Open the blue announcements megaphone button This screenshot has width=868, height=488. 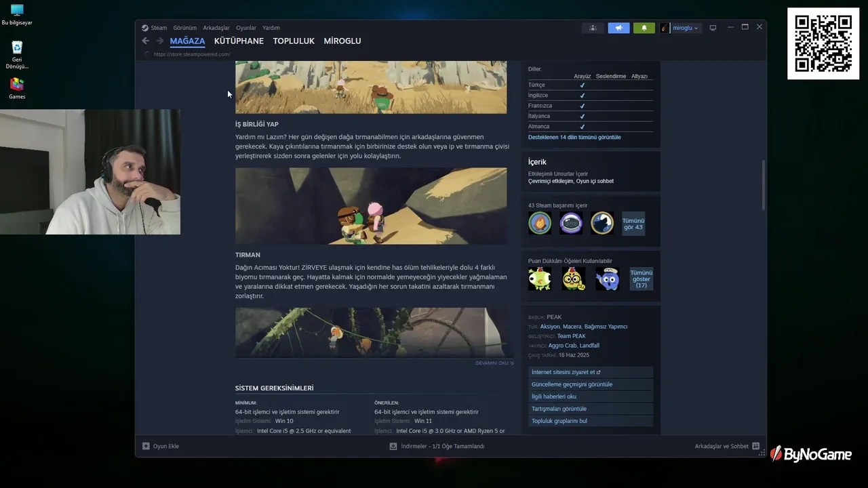pyautogui.click(x=618, y=28)
